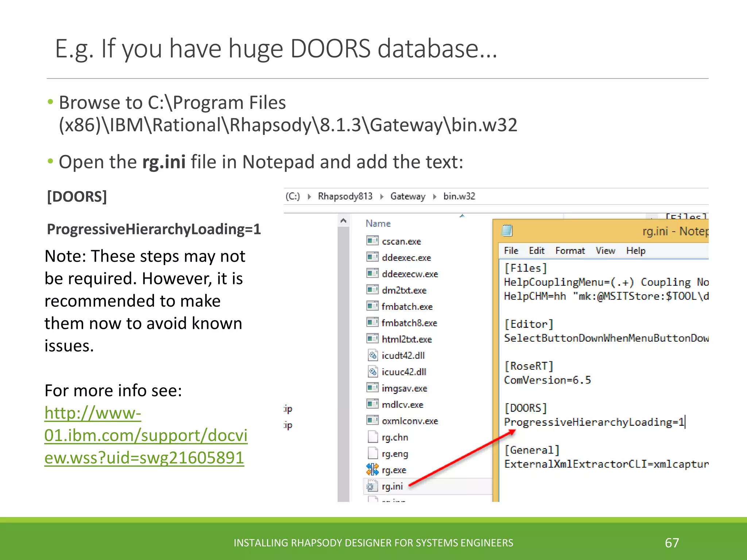Viewport: 747px width, 560px height.
Task: Open the Help menu in Notepad
Action: (x=636, y=251)
